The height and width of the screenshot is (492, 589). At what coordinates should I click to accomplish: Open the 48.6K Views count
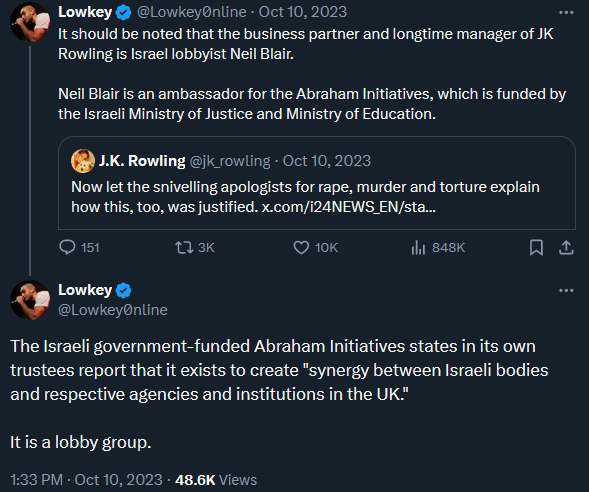click(216, 480)
